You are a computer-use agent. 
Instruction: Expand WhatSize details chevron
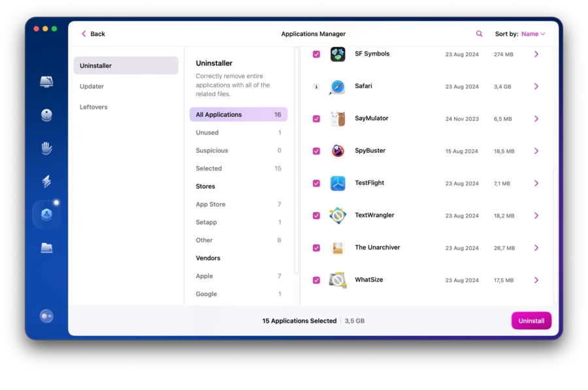coord(536,280)
